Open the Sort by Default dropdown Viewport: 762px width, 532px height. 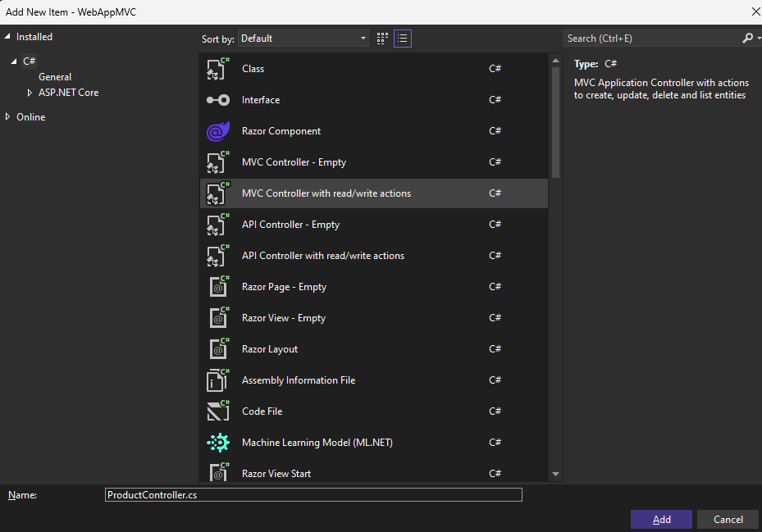tap(303, 39)
